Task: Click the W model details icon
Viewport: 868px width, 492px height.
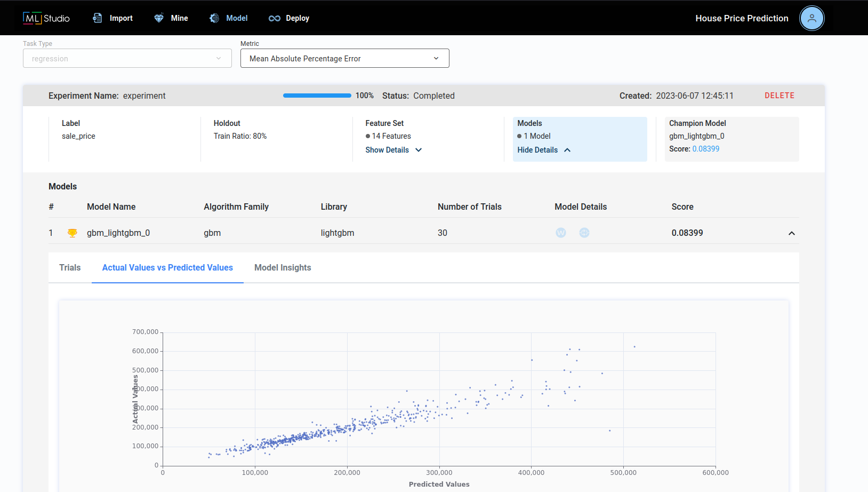Action: [560, 233]
